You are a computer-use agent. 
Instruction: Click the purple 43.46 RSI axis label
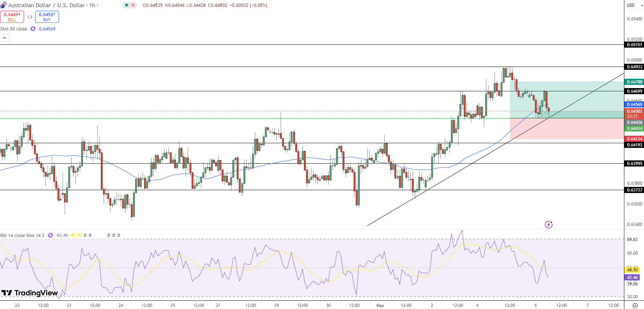pos(632,277)
